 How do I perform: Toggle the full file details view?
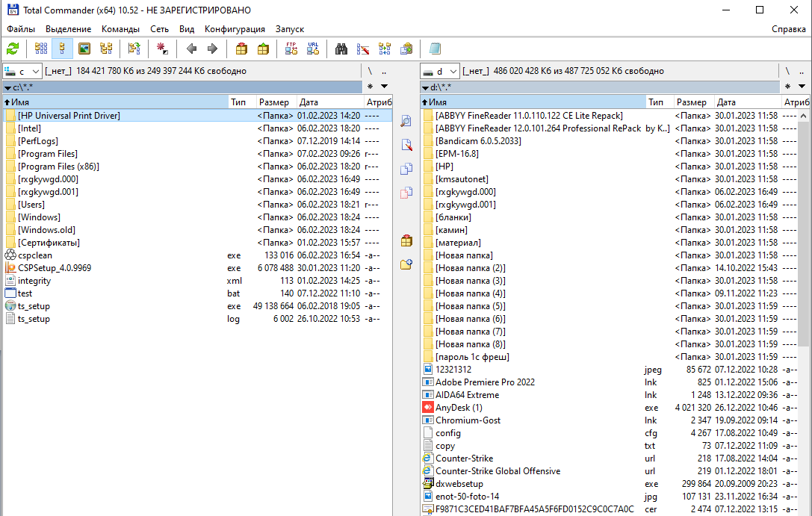(x=62, y=49)
